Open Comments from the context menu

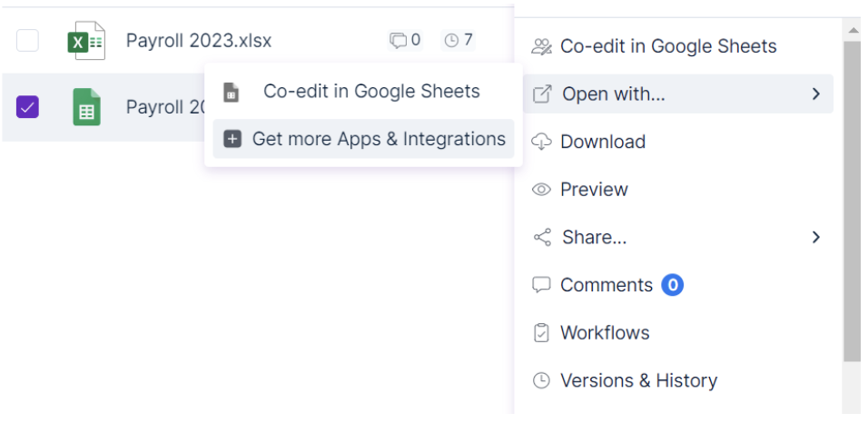[606, 285]
